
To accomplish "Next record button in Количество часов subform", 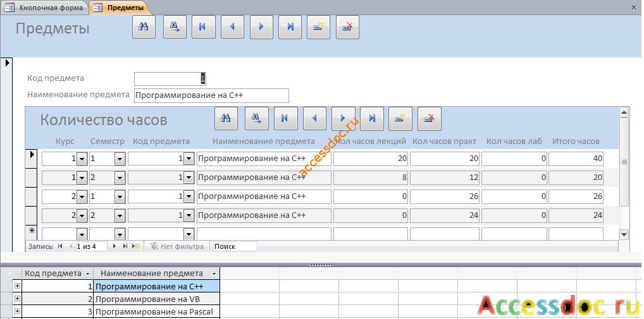I will 344,119.
